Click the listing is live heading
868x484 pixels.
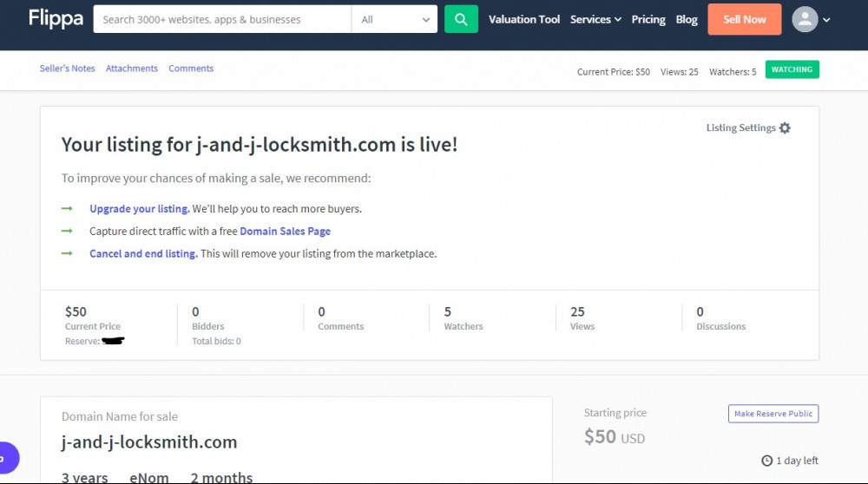click(x=260, y=144)
